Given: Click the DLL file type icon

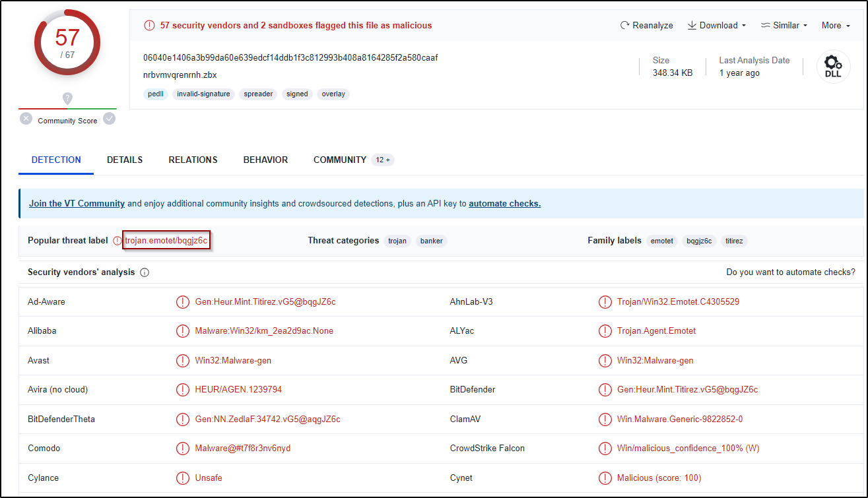Looking at the screenshot, I should pyautogui.click(x=833, y=67).
